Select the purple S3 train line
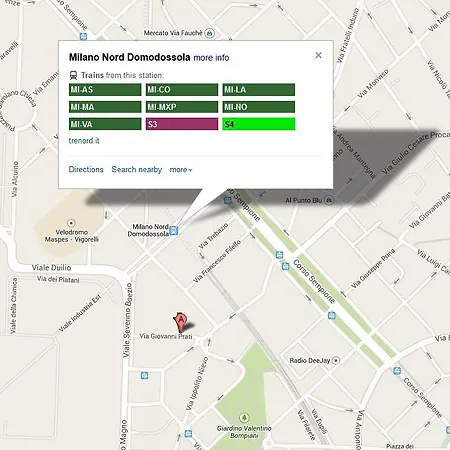 [182, 124]
